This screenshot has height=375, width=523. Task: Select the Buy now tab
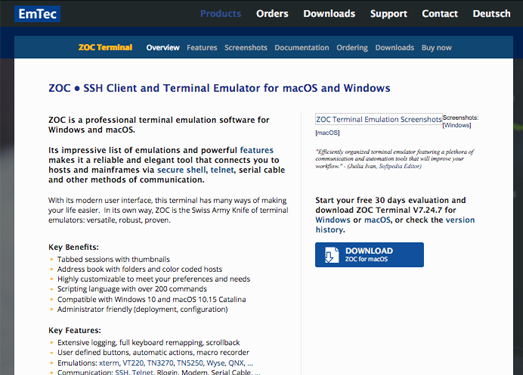tap(437, 48)
